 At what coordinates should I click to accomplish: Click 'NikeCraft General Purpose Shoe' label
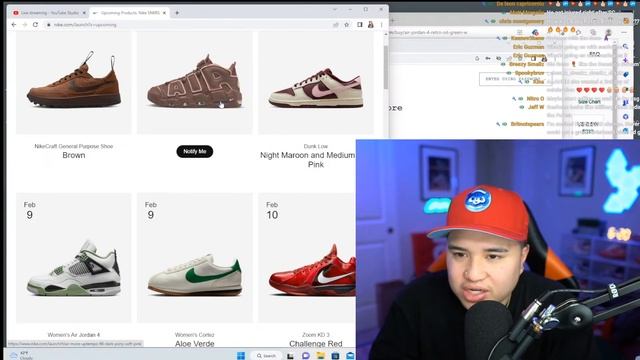[74, 146]
